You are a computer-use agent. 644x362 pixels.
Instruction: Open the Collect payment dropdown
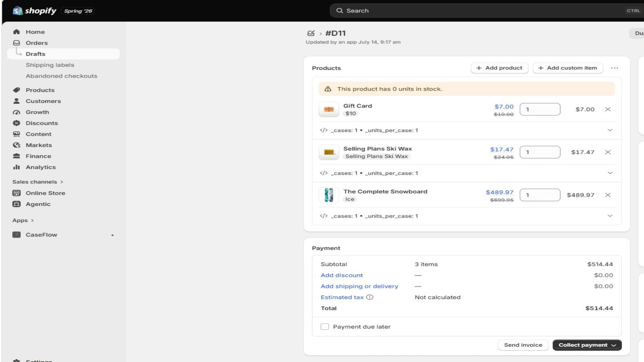pos(587,345)
